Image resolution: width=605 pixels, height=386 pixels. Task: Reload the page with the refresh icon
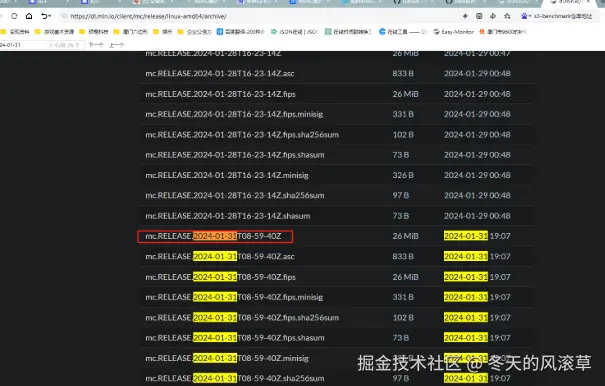click(x=14, y=16)
